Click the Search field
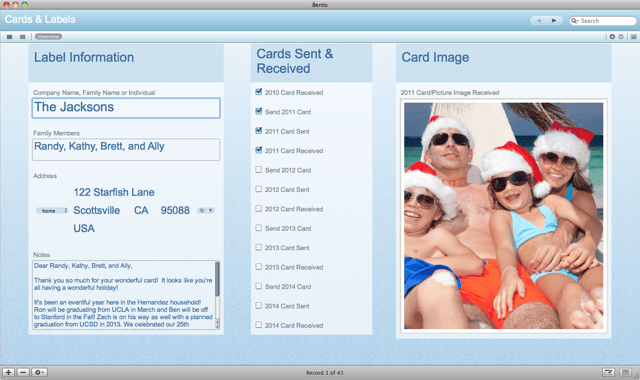The image size is (640, 380). (603, 20)
